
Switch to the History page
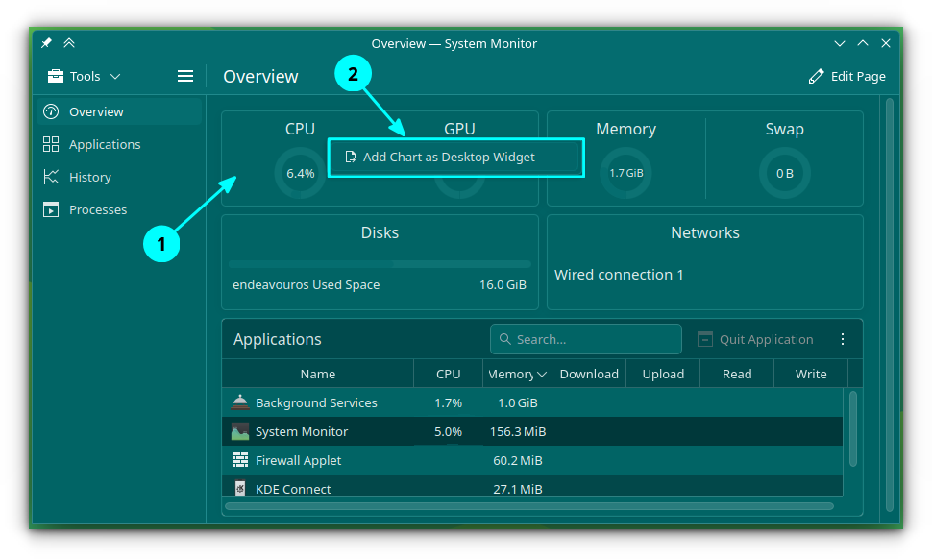(x=89, y=177)
